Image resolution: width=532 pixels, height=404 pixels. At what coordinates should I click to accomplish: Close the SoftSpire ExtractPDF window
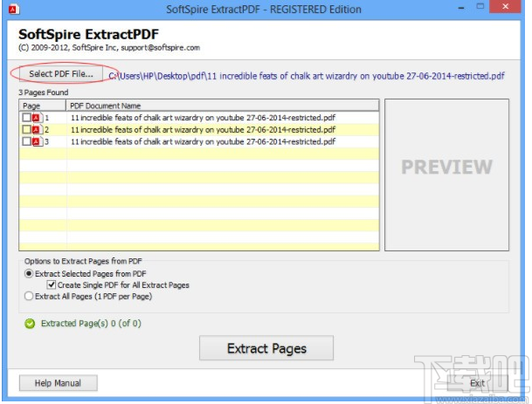pyautogui.click(x=505, y=6)
